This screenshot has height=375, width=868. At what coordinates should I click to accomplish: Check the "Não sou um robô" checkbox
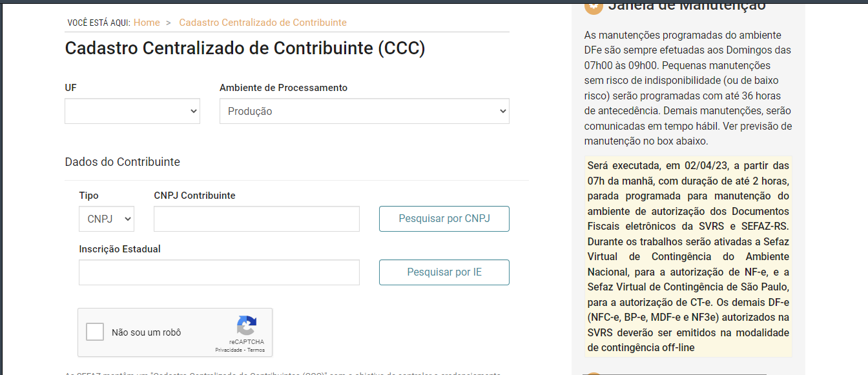[95, 332]
